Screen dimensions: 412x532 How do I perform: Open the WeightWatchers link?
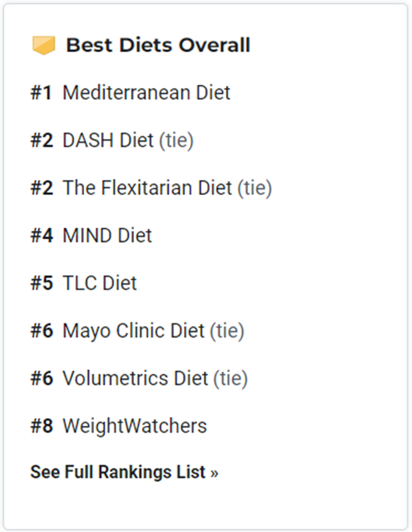(135, 426)
